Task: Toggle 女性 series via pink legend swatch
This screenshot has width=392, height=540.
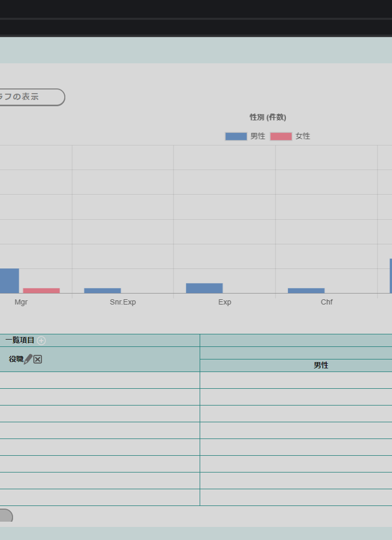Action: point(281,137)
